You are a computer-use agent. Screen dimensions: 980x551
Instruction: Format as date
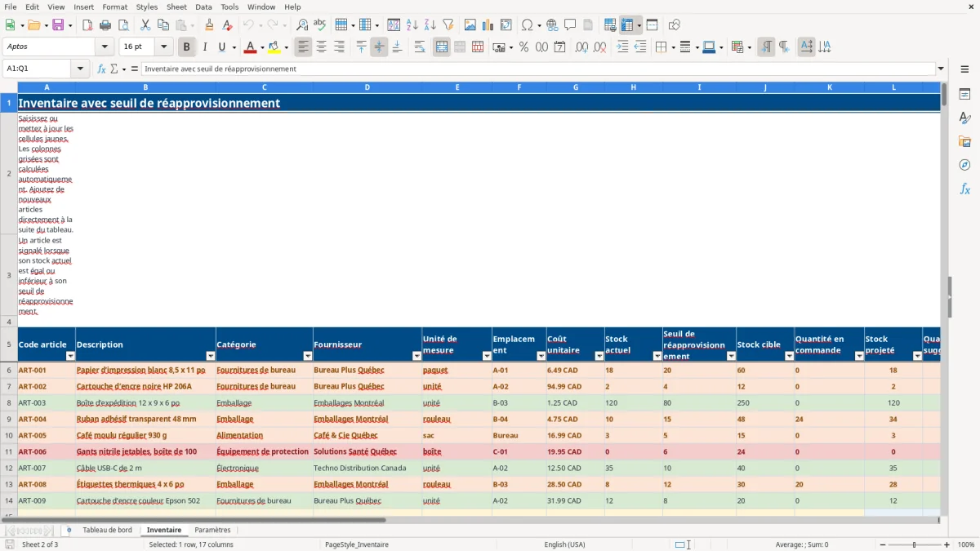click(x=559, y=47)
